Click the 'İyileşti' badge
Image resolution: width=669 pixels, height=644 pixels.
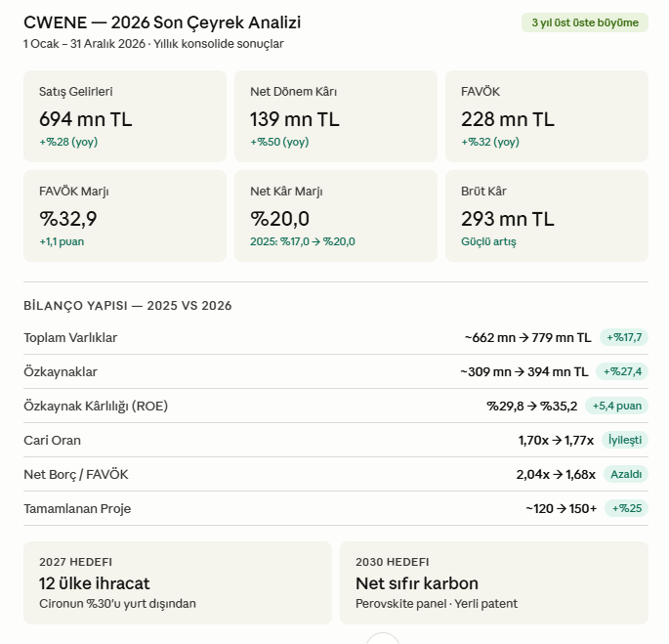tap(625, 440)
